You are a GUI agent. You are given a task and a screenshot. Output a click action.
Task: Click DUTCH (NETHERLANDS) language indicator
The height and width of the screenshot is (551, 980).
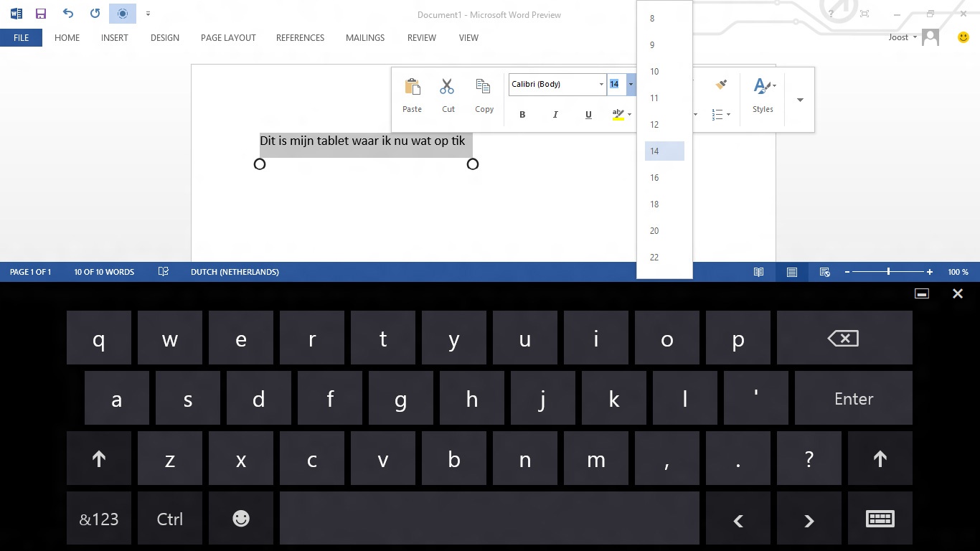coord(235,272)
